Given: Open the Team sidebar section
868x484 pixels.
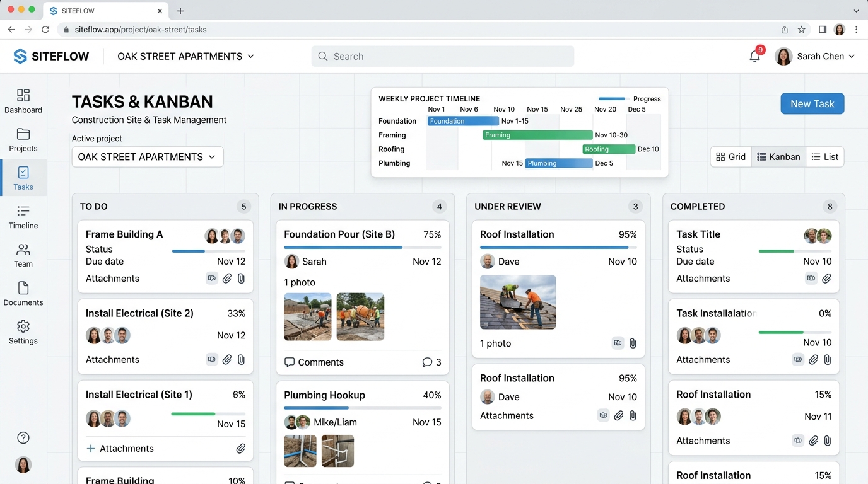Looking at the screenshot, I should tap(23, 255).
